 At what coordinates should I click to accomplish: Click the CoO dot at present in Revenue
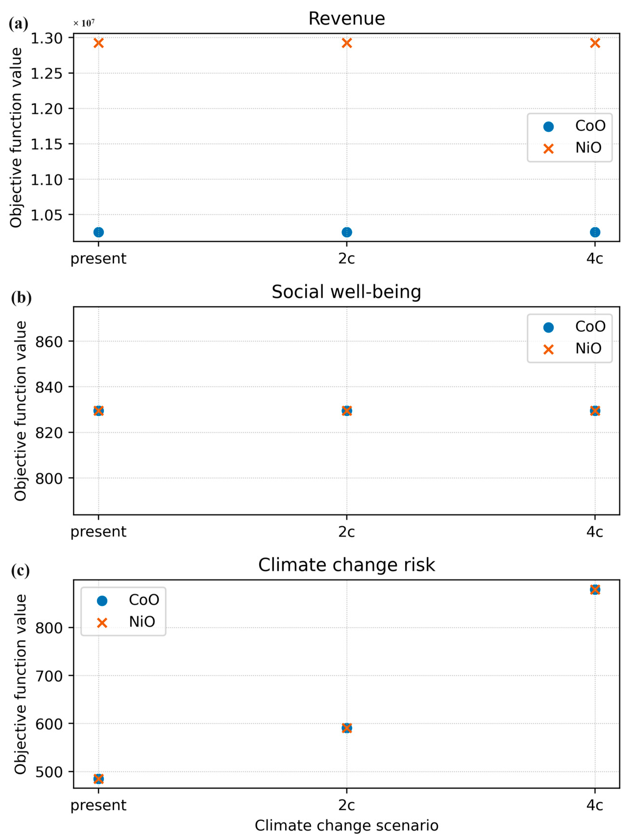99,232
